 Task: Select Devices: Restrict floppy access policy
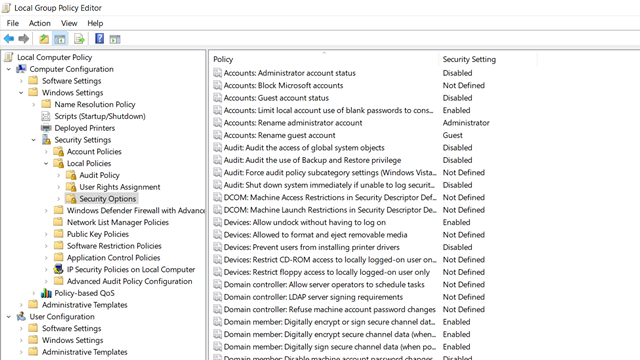coord(327,272)
